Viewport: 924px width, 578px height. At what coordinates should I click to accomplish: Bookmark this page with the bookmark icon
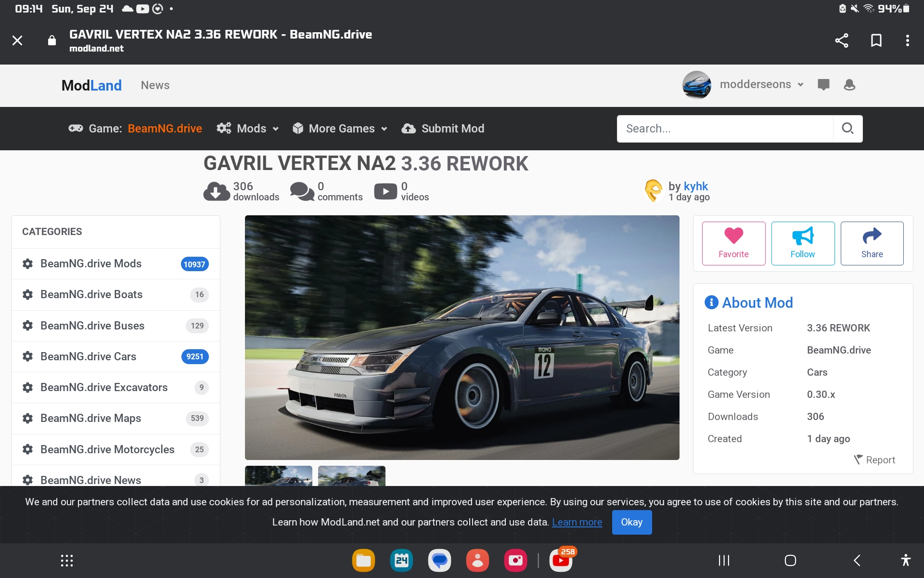pyautogui.click(x=876, y=40)
